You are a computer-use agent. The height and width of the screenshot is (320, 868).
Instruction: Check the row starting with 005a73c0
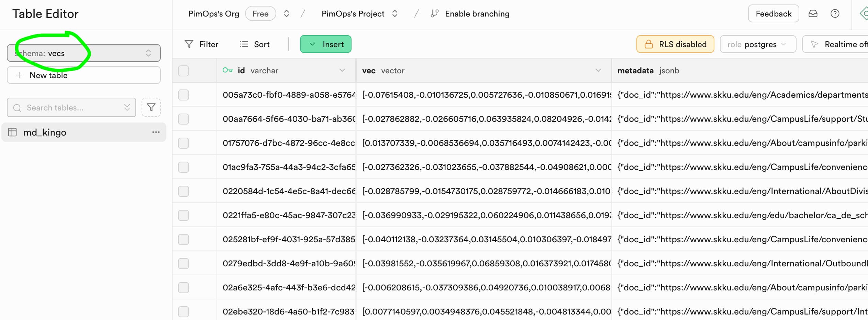click(x=183, y=95)
